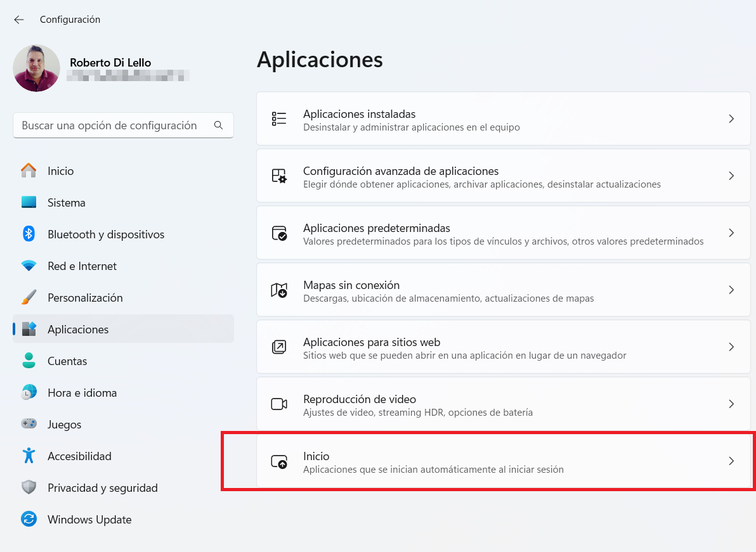Image resolution: width=756 pixels, height=552 pixels.
Task: Select Hora e idioma in the sidebar
Action: 82,393
